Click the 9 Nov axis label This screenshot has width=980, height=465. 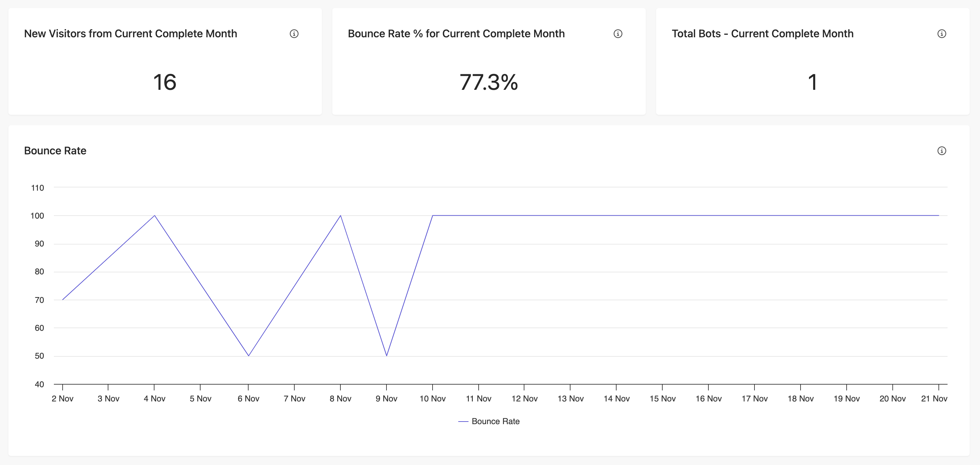point(386,399)
